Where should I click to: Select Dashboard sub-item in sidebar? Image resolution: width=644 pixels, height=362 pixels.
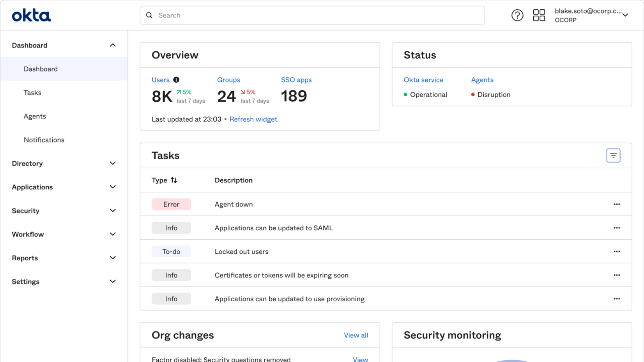[x=64, y=69]
